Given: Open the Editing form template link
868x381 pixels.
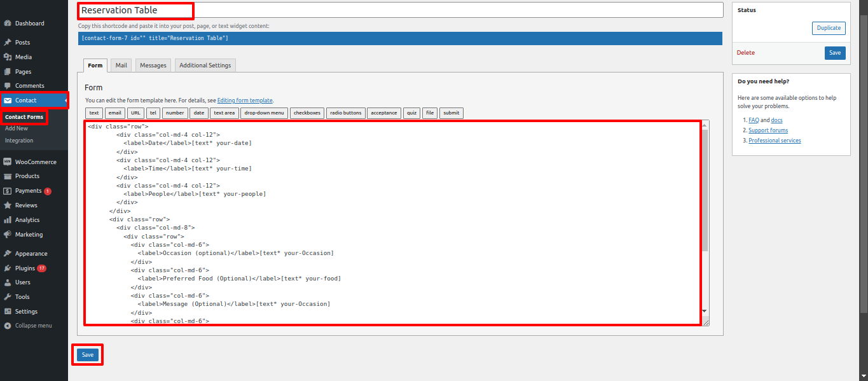Looking at the screenshot, I should (245, 100).
